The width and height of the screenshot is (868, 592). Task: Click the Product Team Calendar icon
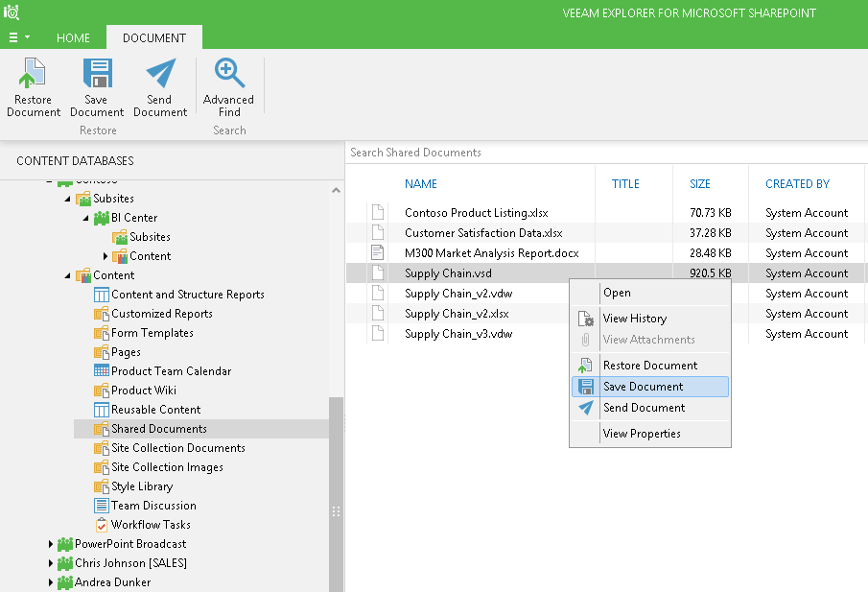point(102,371)
